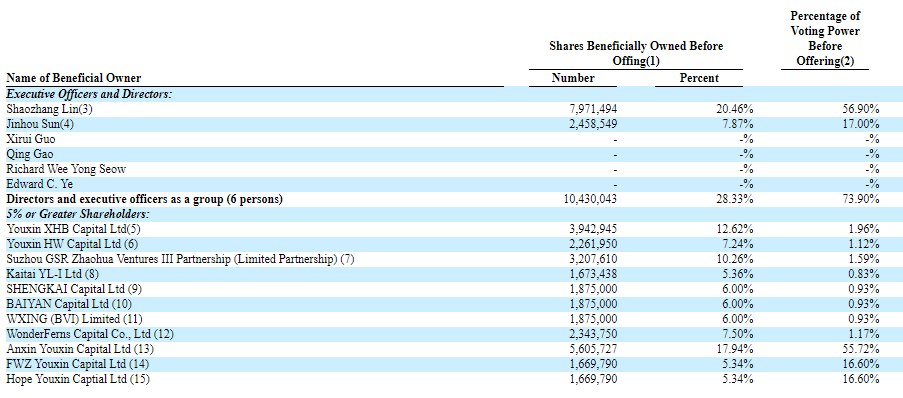Click the 5.36% percent value
This screenshot has height=398, width=903.
[x=737, y=274]
